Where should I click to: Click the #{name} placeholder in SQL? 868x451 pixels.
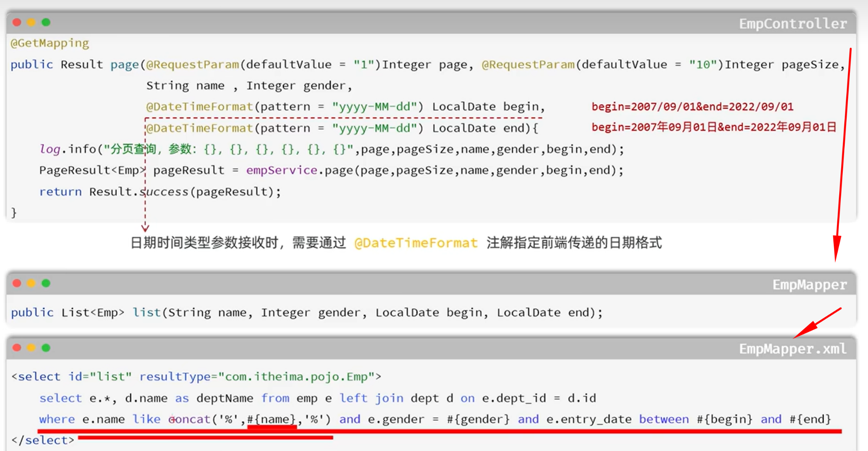click(271, 419)
